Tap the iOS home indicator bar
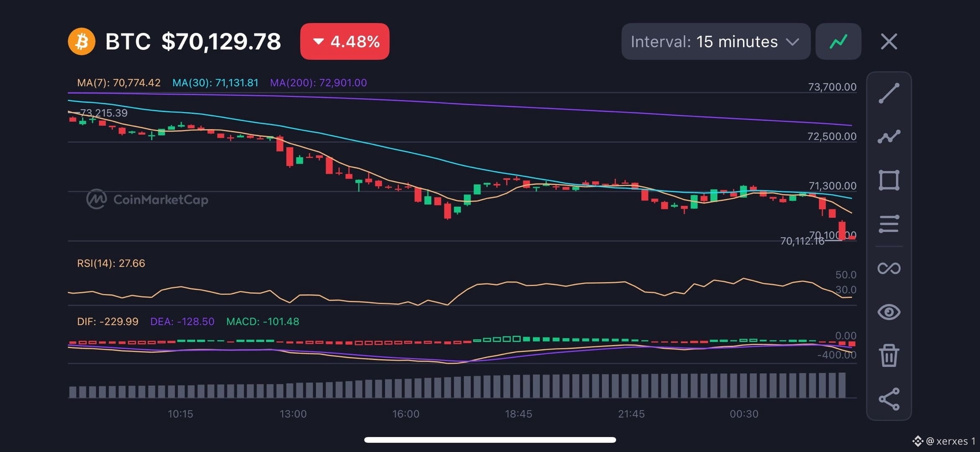 click(490, 440)
